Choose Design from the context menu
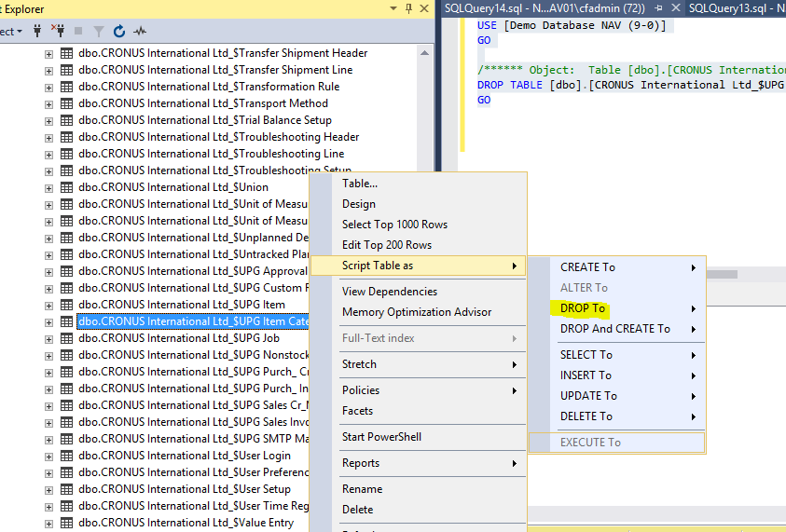Image resolution: width=786 pixels, height=532 pixels. point(418,204)
